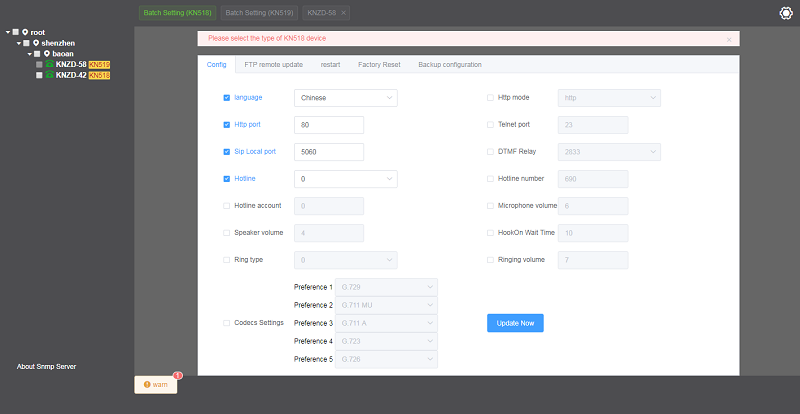Open settings gear icon in top-right corner
Screen dimensions: 800x414
click(785, 13)
